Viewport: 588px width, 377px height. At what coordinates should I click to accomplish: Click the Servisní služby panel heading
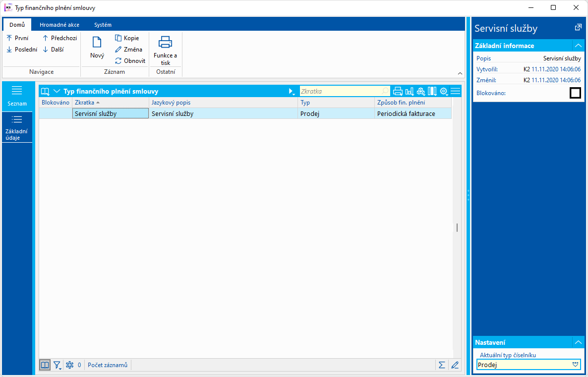coord(506,28)
